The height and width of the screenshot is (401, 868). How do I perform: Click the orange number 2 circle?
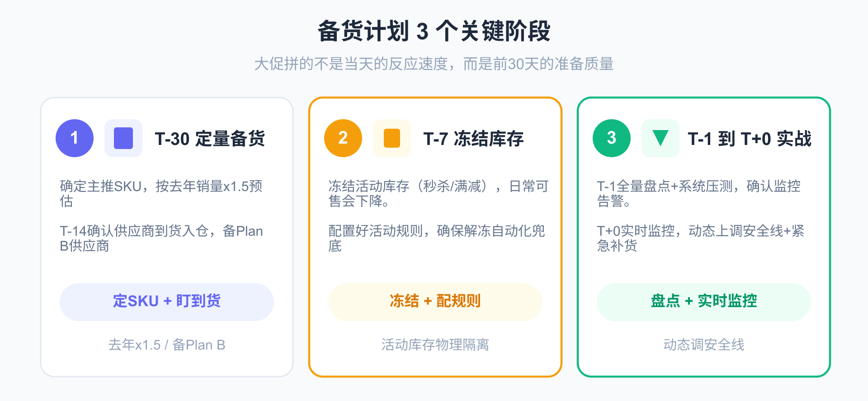click(343, 138)
